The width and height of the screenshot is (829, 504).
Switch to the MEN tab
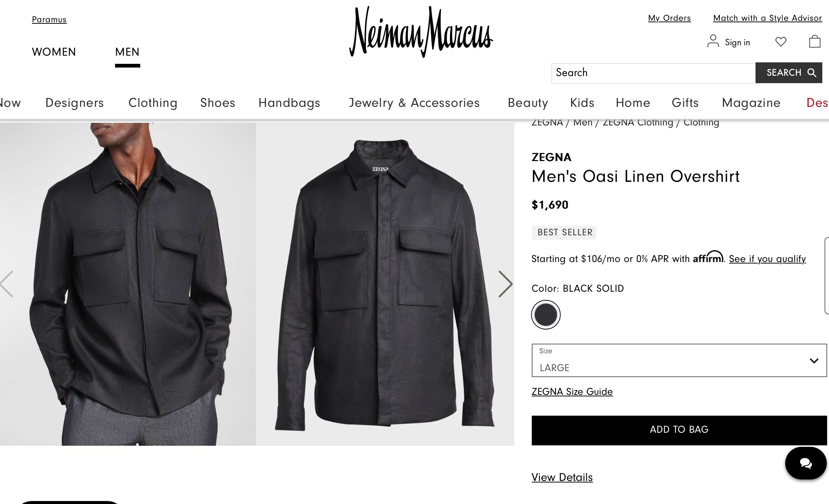click(127, 52)
